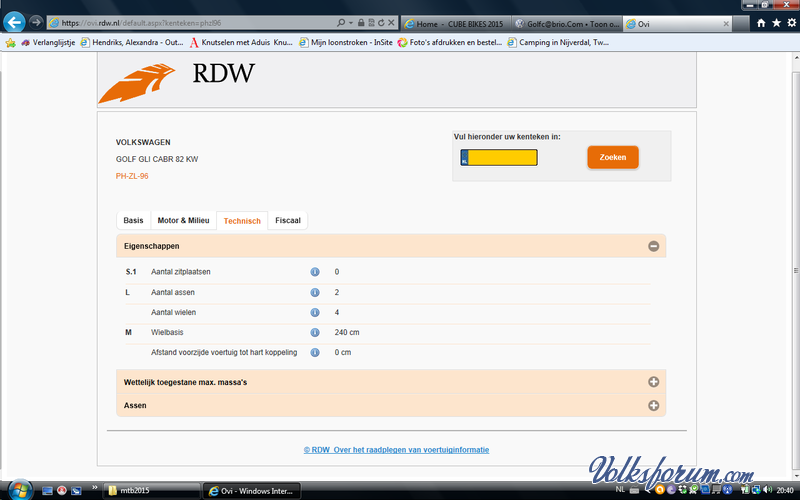Click info icon for Aantal zitplaatsen
Screen dimensions: 800x500
[x=315, y=272]
